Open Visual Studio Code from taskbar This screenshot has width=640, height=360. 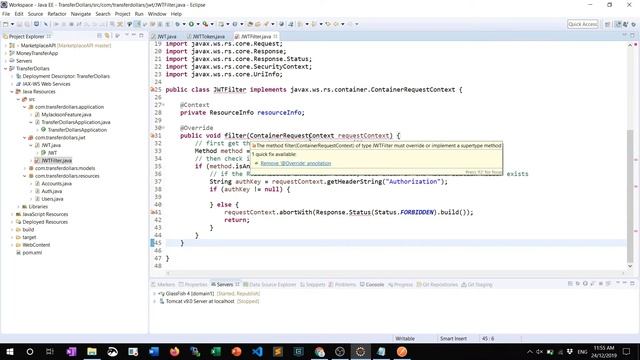[257, 351]
